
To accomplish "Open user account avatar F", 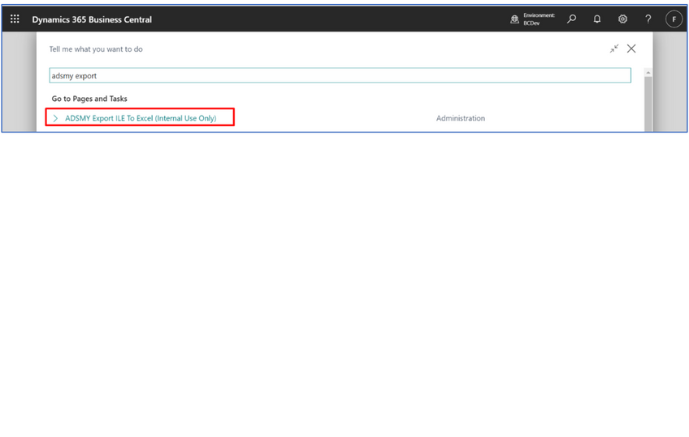I will click(x=674, y=19).
